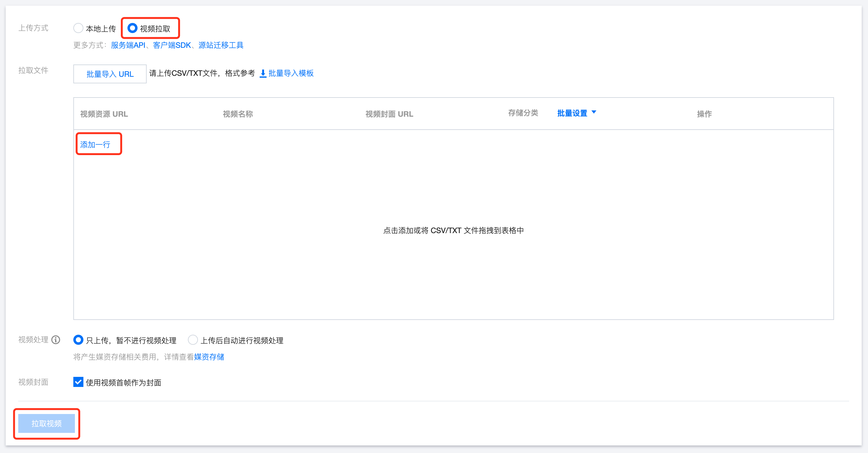Viewport: 868px width, 453px height.
Task: Click the download icon beside batch import template
Action: (x=263, y=73)
